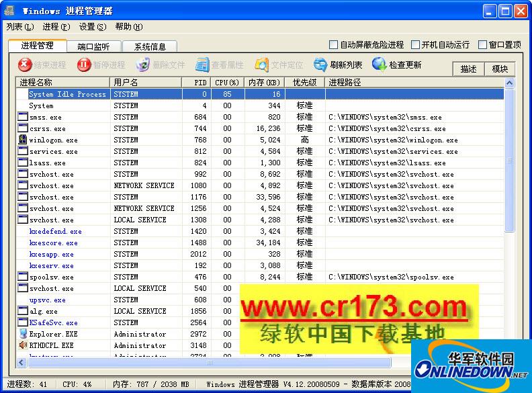Select svchost.exe with PID 992
This screenshot has width=532, height=393.
260,174
